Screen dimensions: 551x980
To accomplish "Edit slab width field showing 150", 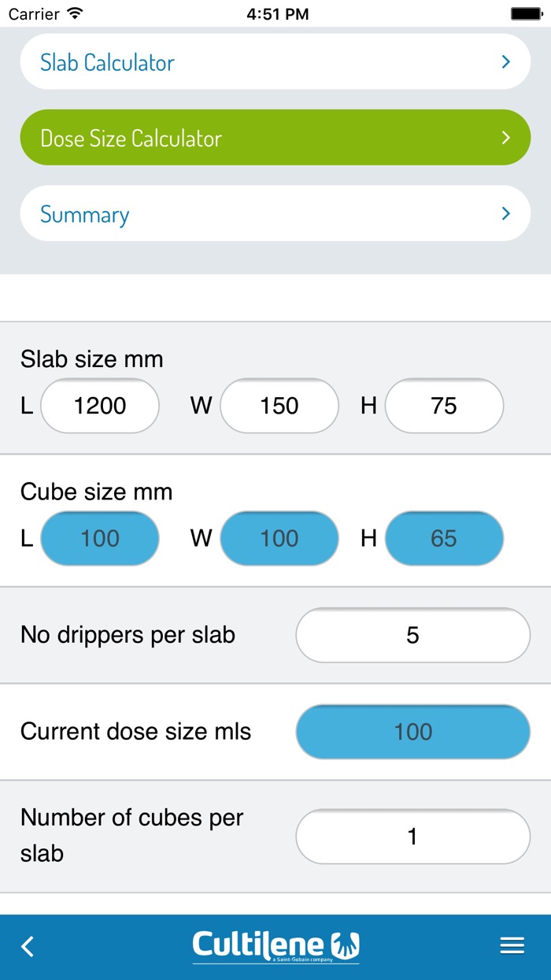I will point(279,406).
